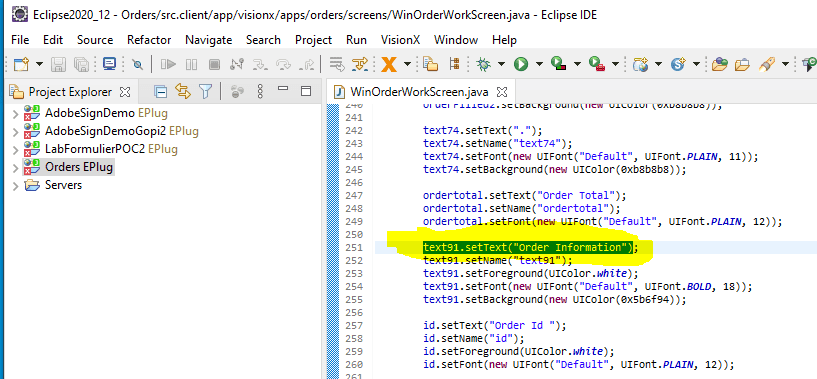Open the Run menu
This screenshot has height=379, width=817.
pos(356,40)
